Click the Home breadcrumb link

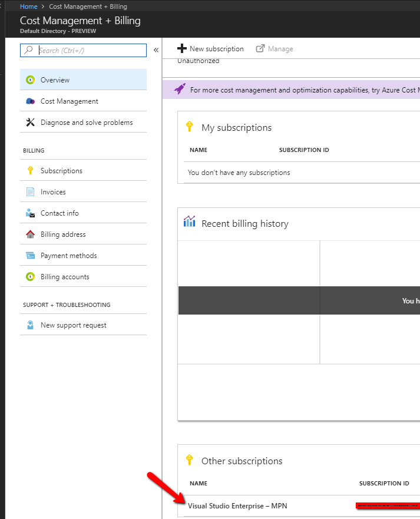coord(28,6)
